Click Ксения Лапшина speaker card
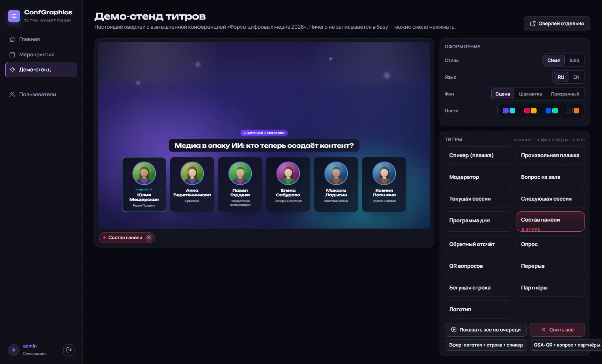This screenshot has height=364, width=602. point(384,184)
